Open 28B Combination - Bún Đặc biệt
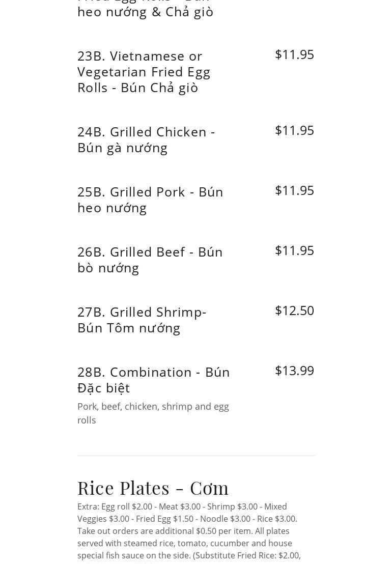This screenshot has width=392, height=564. [x=154, y=380]
